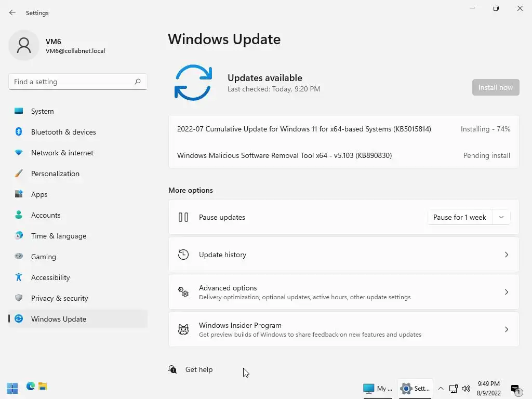Navigate to Network & internet
532x399 pixels.
[x=78, y=153]
